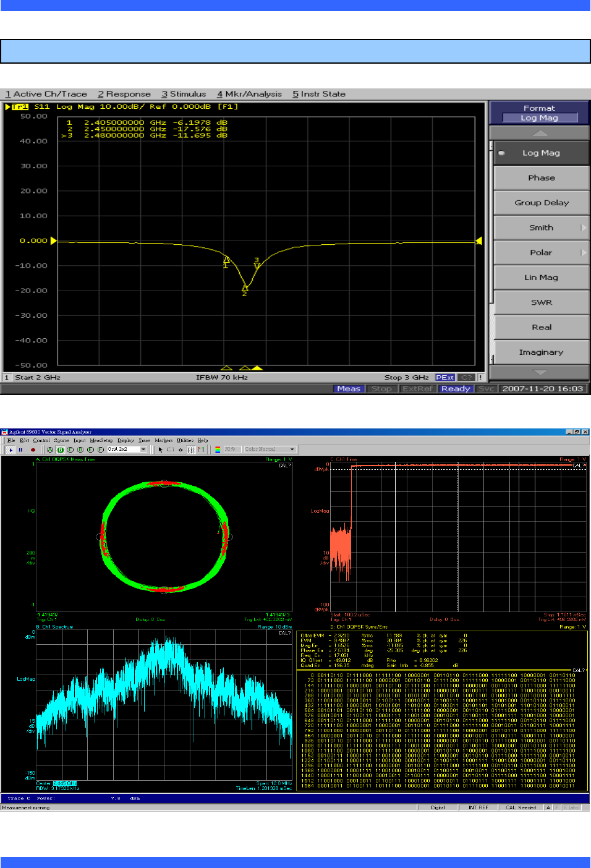Open the MeasSetup menu
The height and width of the screenshot is (868, 591).
pyautogui.click(x=101, y=441)
